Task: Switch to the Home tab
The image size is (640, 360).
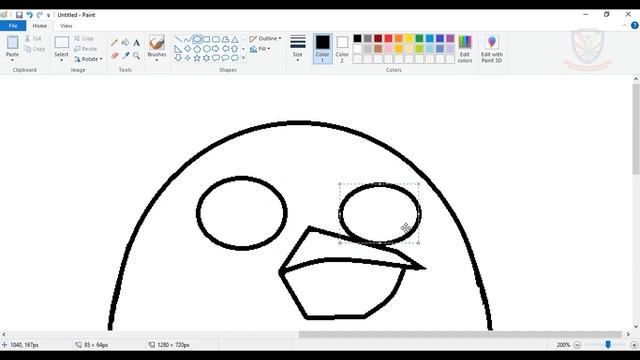Action: pyautogui.click(x=40, y=26)
